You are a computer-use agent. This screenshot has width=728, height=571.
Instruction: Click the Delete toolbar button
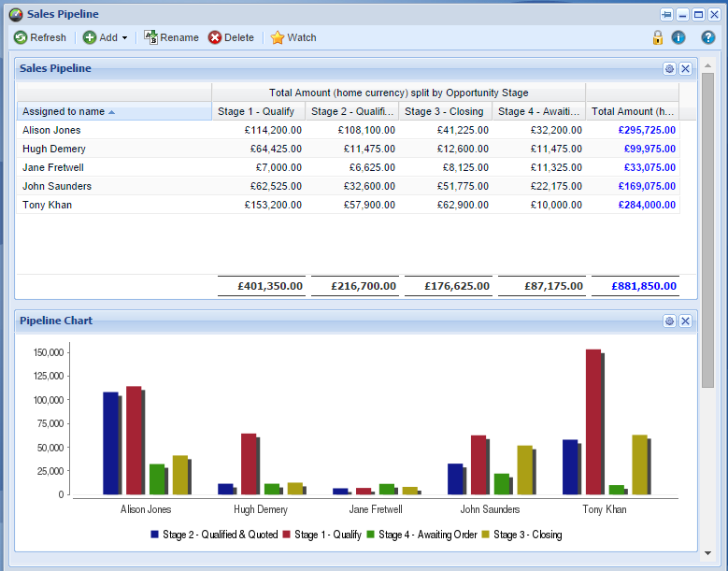[x=231, y=37]
